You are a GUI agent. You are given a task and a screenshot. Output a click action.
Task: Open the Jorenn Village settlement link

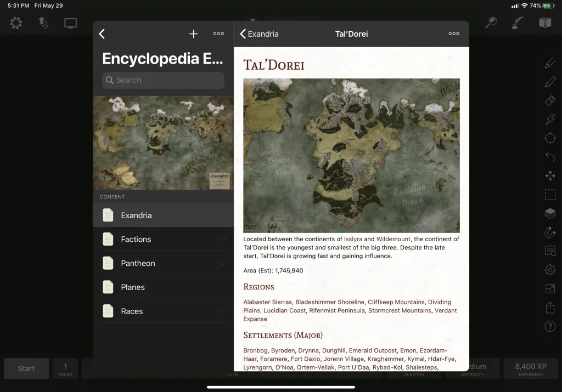tap(344, 359)
